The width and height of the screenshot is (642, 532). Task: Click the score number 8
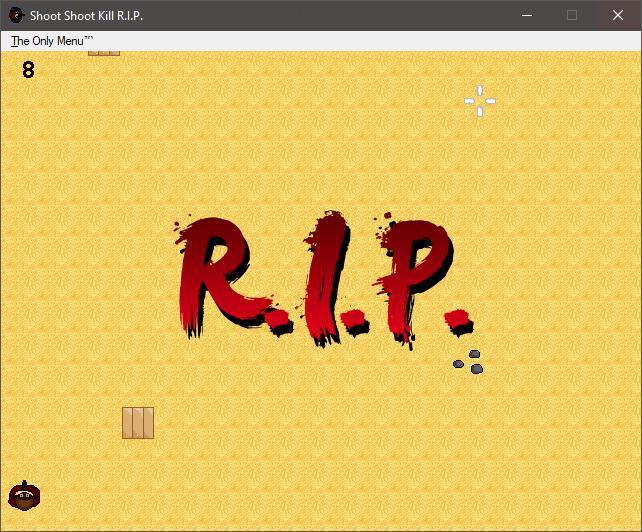pos(28,70)
